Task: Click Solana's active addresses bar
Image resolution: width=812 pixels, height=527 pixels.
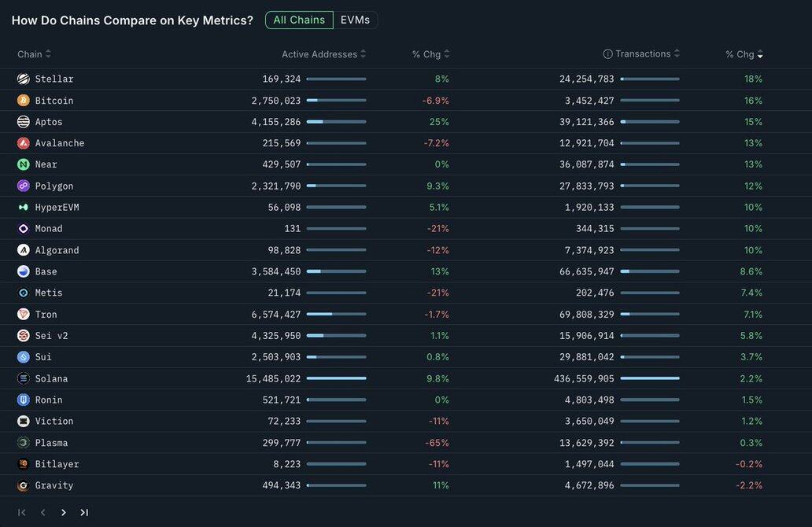Action: [336, 378]
